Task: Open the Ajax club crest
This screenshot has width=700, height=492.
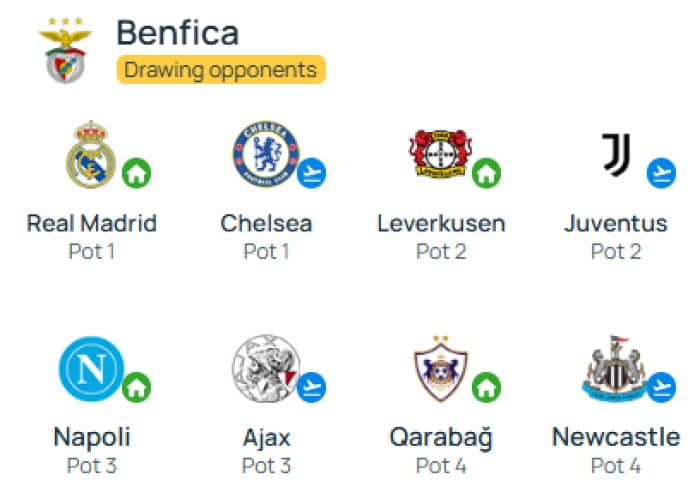Action: click(266, 369)
